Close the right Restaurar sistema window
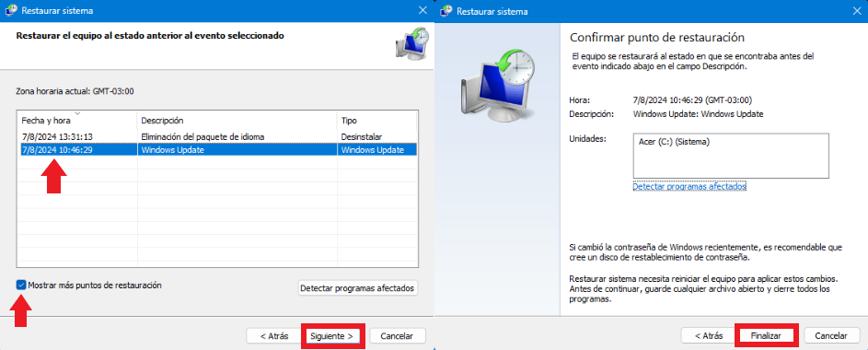The height and width of the screenshot is (350, 868). click(x=856, y=10)
